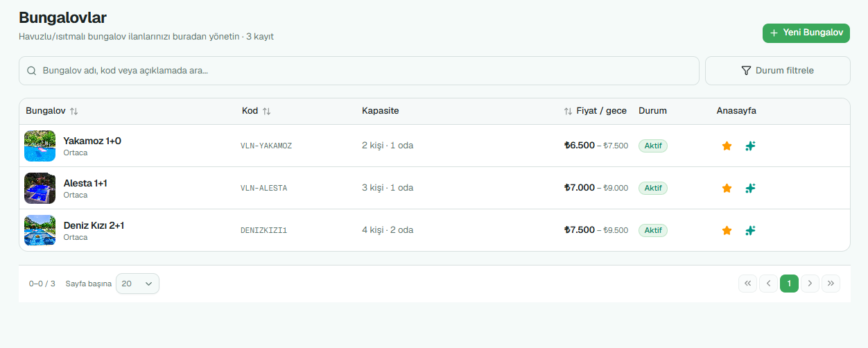Focus the bungalov search field
The width and height of the screenshot is (868, 348).
coord(359,71)
